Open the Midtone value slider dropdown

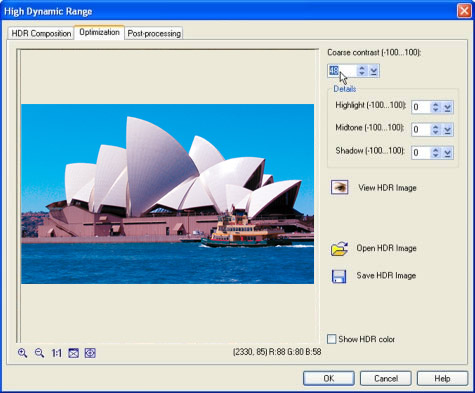coord(447,130)
